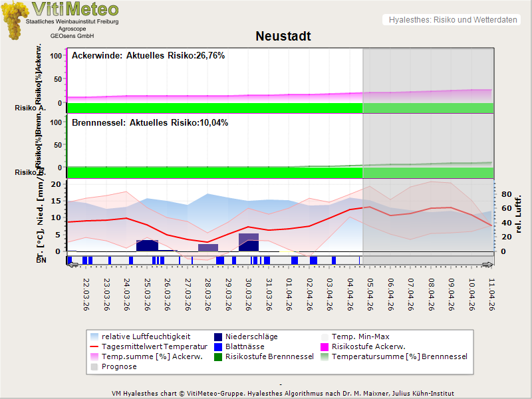Click the Blattnässe blue legend icon
This screenshot has height=399, width=532.
tap(218, 346)
